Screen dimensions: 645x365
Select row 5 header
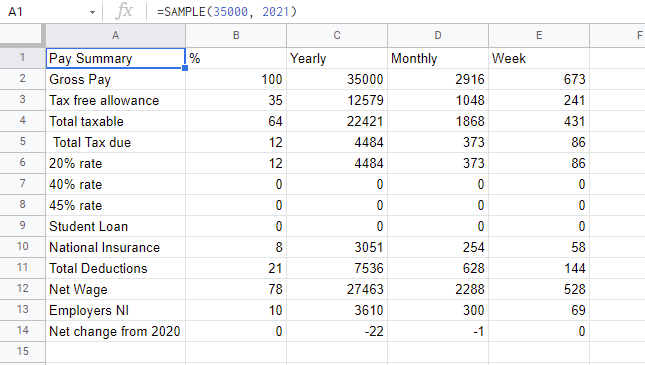coord(23,142)
